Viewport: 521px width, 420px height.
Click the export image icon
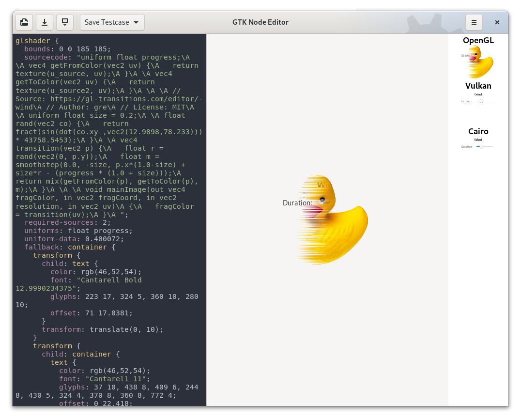click(65, 22)
